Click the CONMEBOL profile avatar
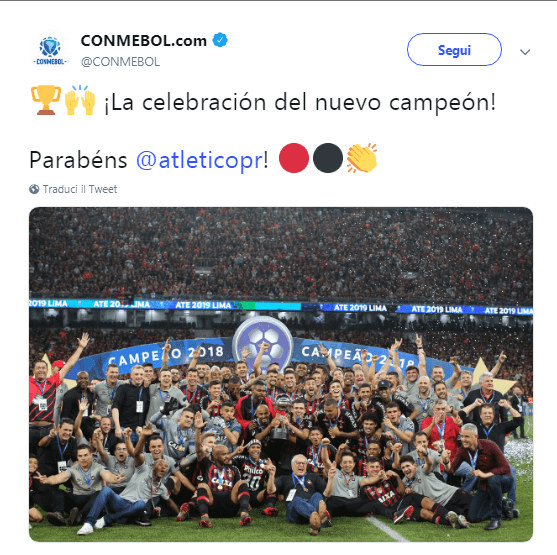The width and height of the screenshot is (557, 555). point(50,50)
